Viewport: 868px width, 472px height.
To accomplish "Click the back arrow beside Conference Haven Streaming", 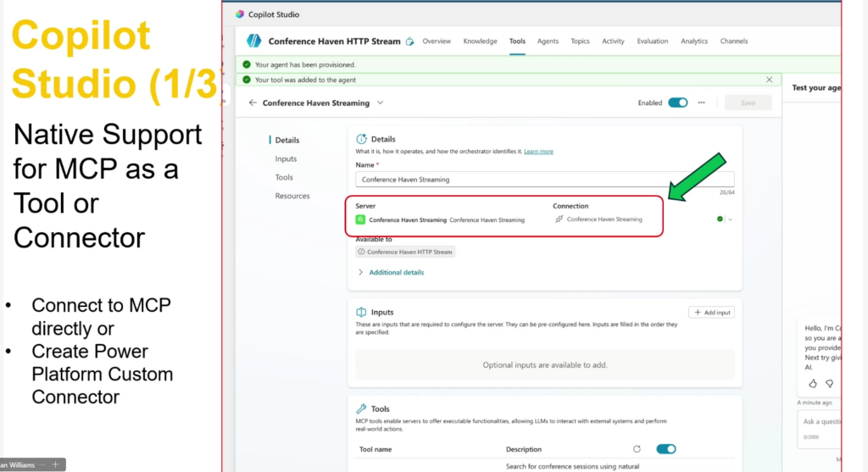I will 253,103.
